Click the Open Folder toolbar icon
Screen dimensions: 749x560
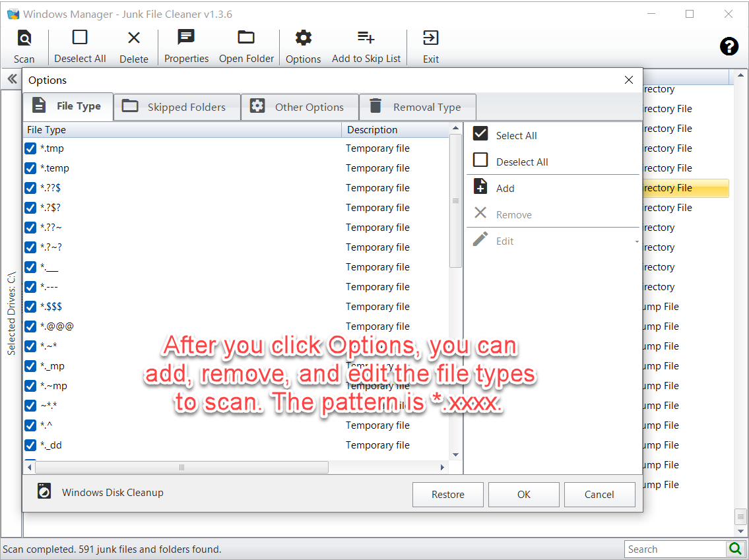(x=246, y=37)
